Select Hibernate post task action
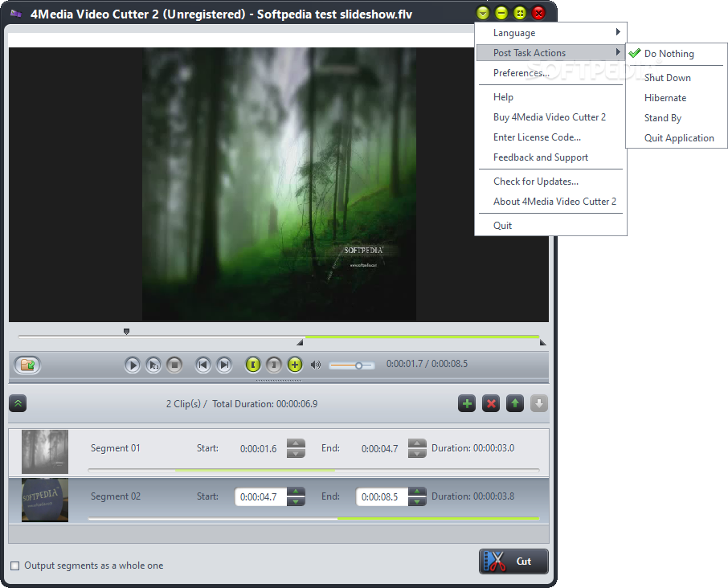Image resolution: width=728 pixels, height=588 pixels. 677,98
